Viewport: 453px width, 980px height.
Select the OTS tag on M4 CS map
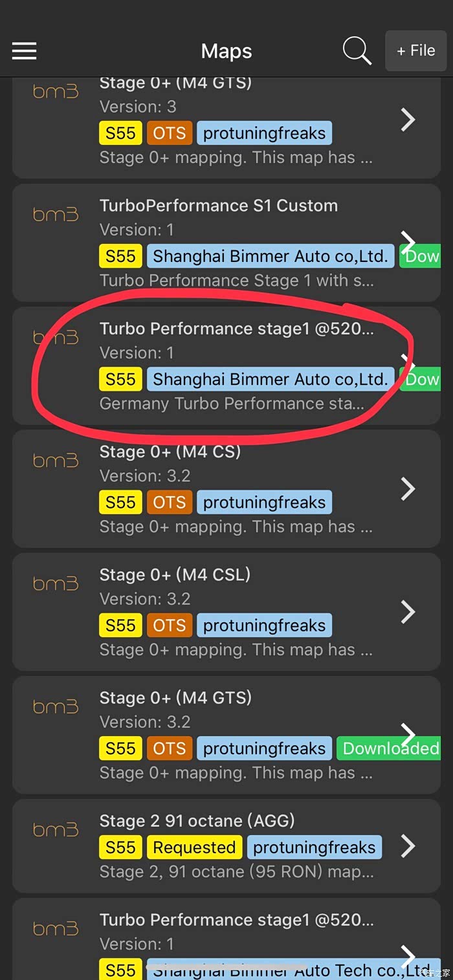[170, 502]
